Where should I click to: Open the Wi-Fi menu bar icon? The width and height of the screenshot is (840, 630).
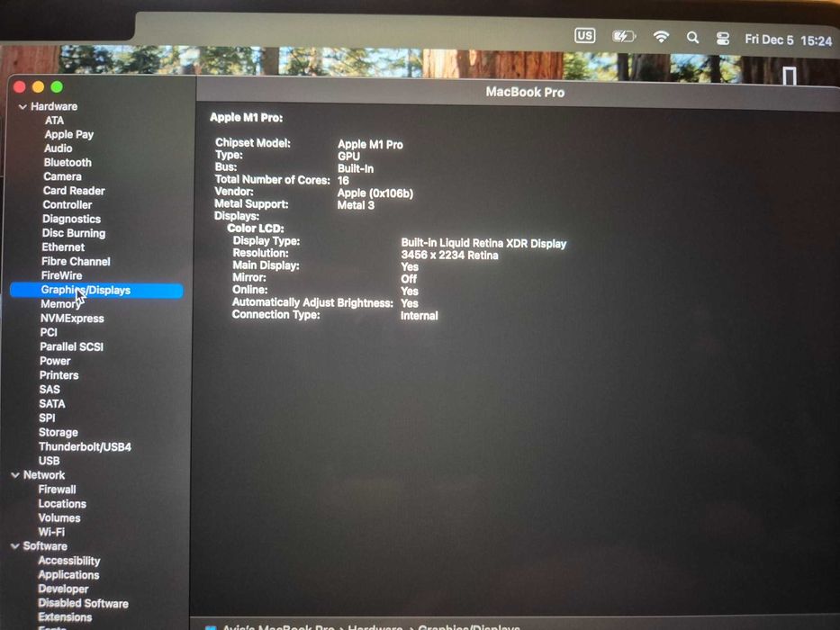pyautogui.click(x=661, y=36)
